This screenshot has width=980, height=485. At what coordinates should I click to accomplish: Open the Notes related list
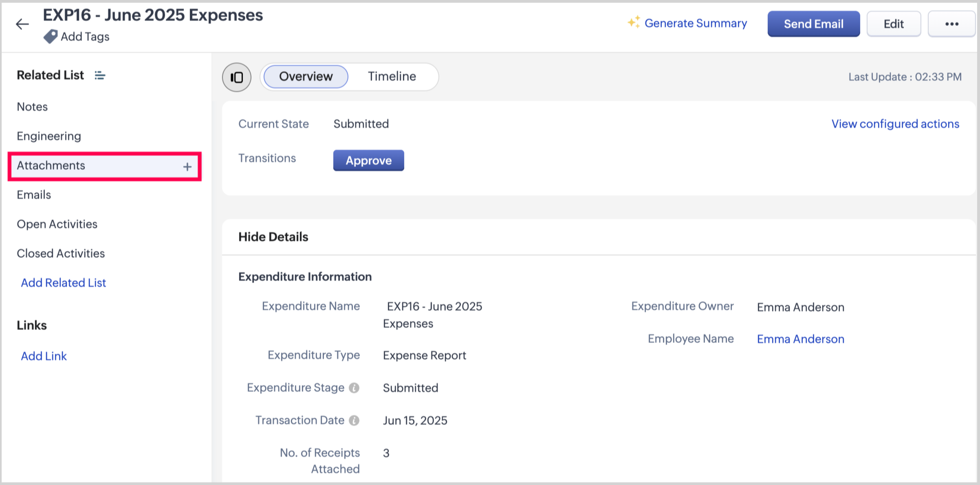click(x=32, y=107)
